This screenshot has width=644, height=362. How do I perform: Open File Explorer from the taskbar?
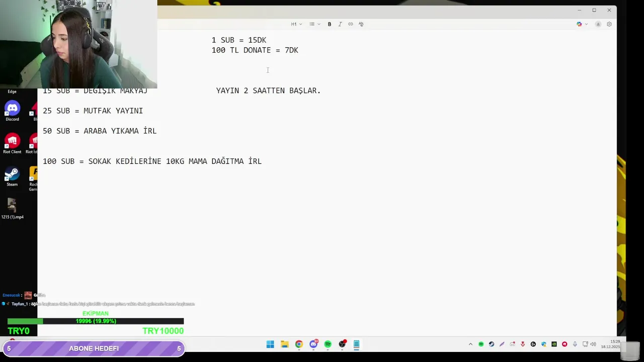(x=285, y=344)
